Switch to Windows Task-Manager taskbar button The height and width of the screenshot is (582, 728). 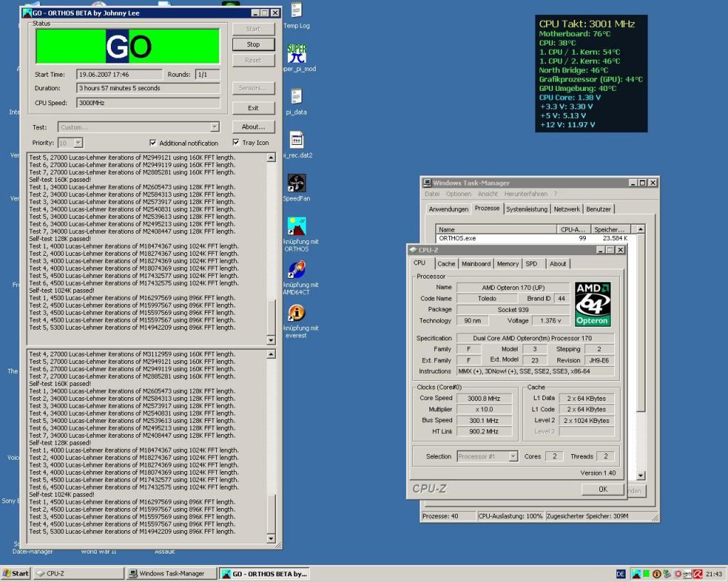coord(172,573)
